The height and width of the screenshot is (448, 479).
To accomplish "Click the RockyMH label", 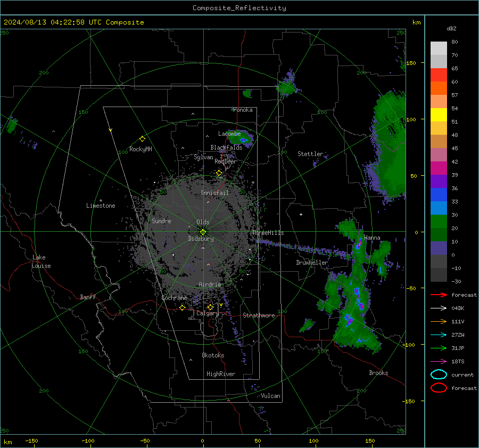I will tap(141, 149).
